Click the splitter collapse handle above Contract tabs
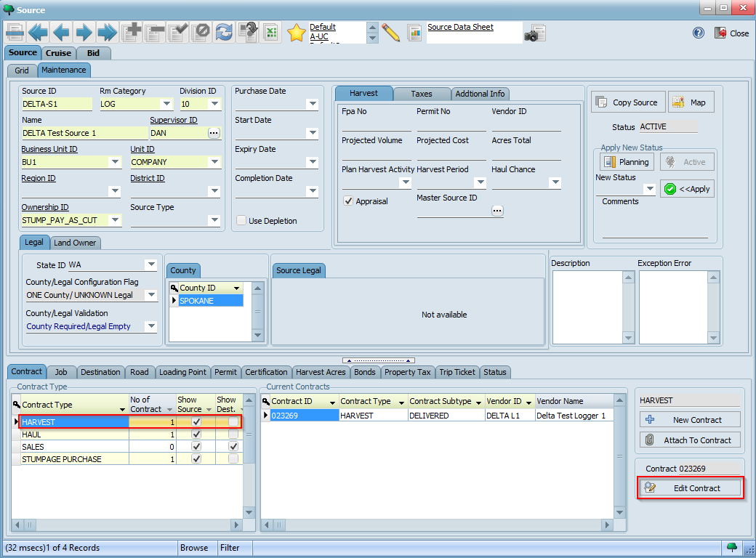Image resolution: width=756 pixels, height=558 pixels. pos(379,360)
